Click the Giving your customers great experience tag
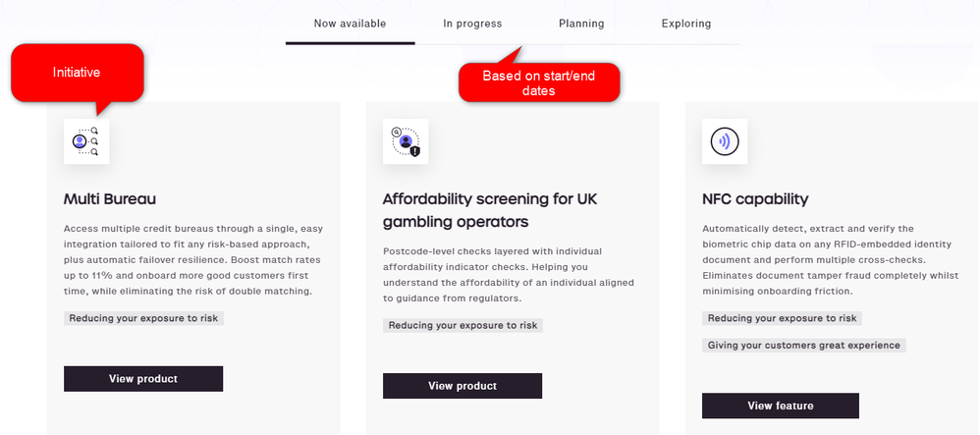The height and width of the screenshot is (435, 980). [804, 345]
